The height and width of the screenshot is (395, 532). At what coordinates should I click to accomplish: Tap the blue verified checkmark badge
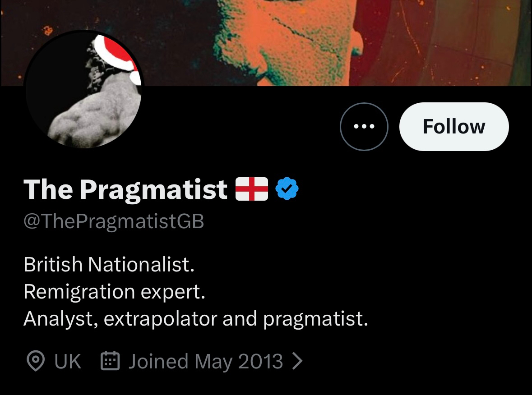tap(287, 188)
